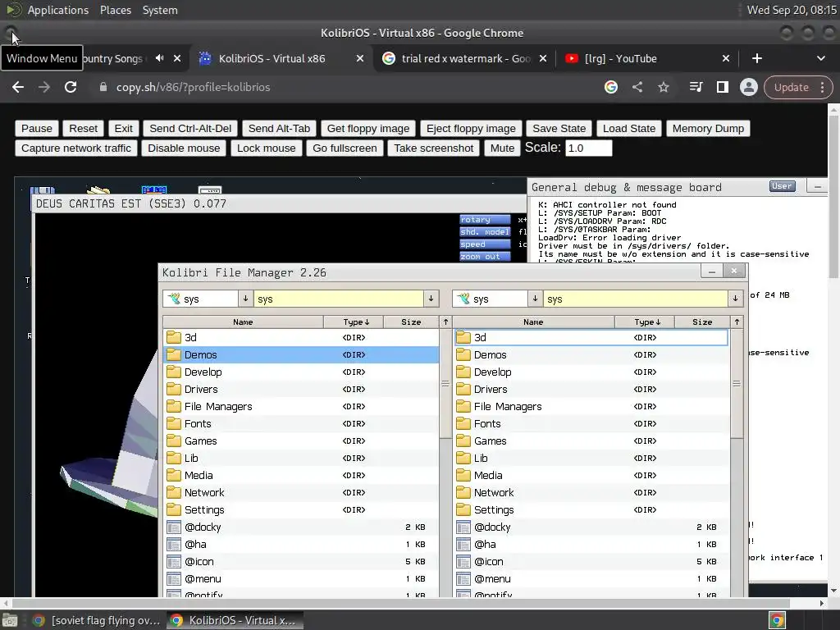
Task: Sort right panel by Type column
Action: tap(645, 322)
